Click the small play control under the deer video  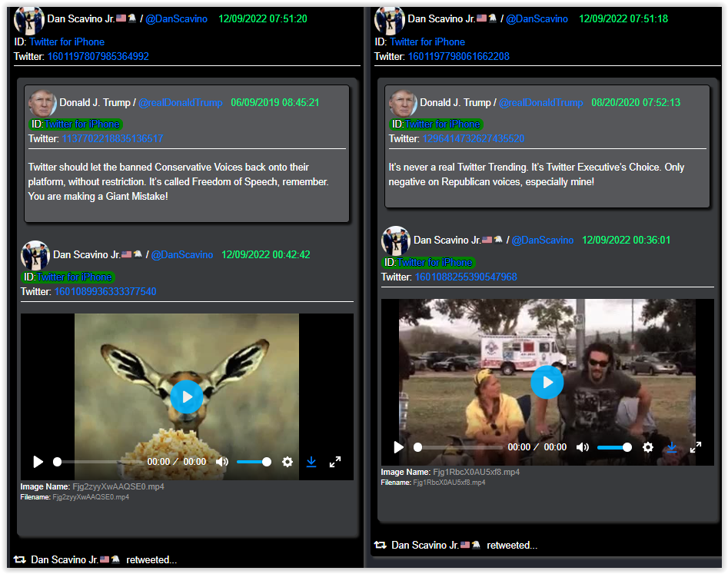pos(38,462)
